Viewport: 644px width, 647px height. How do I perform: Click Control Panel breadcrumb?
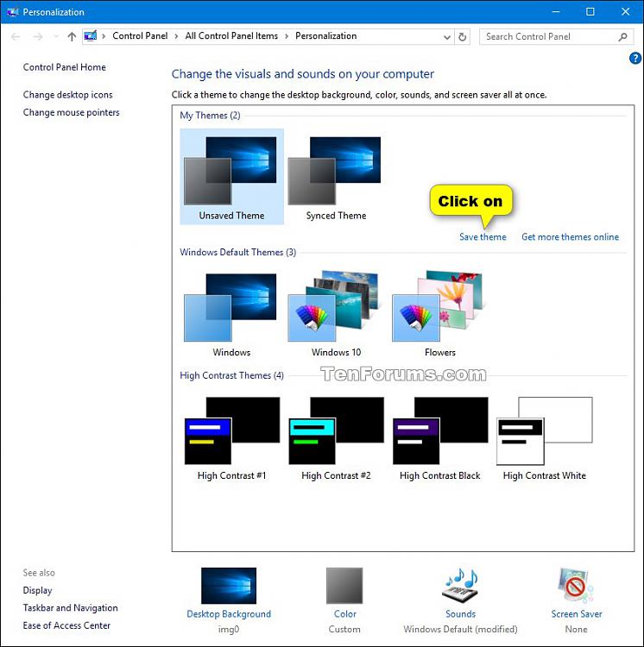[x=140, y=36]
